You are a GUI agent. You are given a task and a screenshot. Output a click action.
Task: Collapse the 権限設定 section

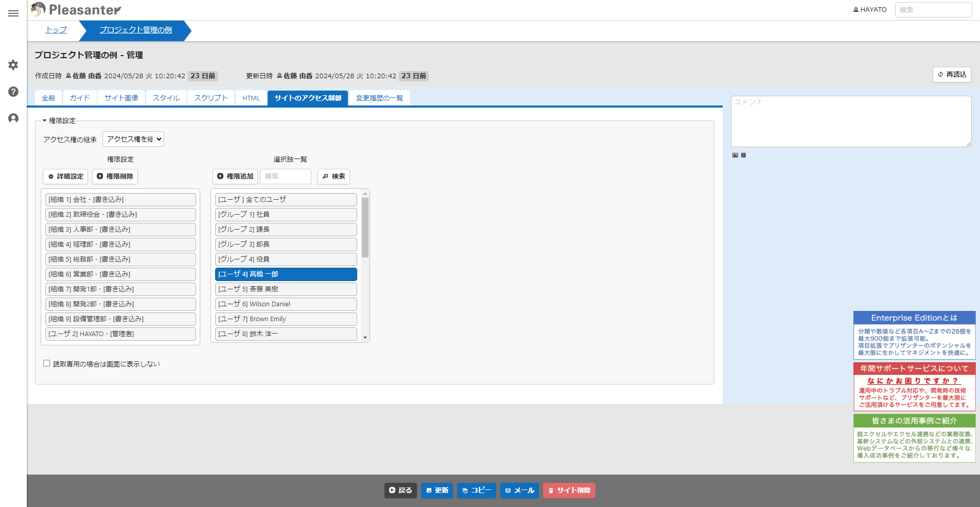pyautogui.click(x=59, y=120)
